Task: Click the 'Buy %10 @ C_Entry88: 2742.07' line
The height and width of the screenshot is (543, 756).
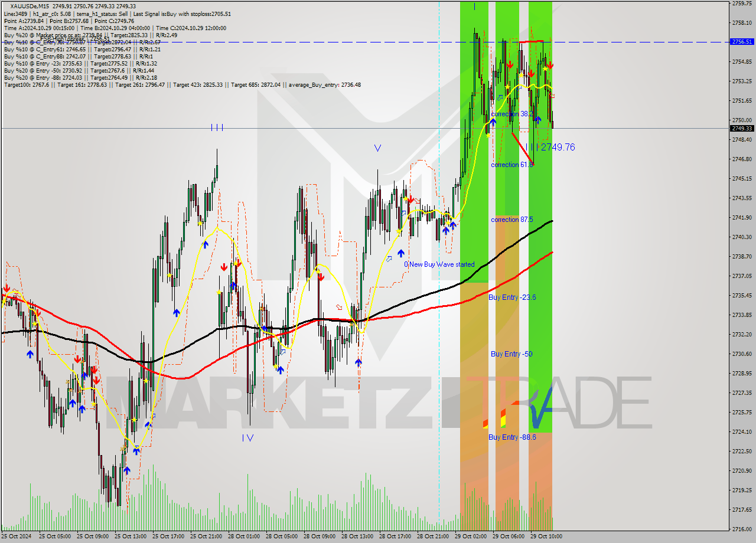Action: coord(44,56)
